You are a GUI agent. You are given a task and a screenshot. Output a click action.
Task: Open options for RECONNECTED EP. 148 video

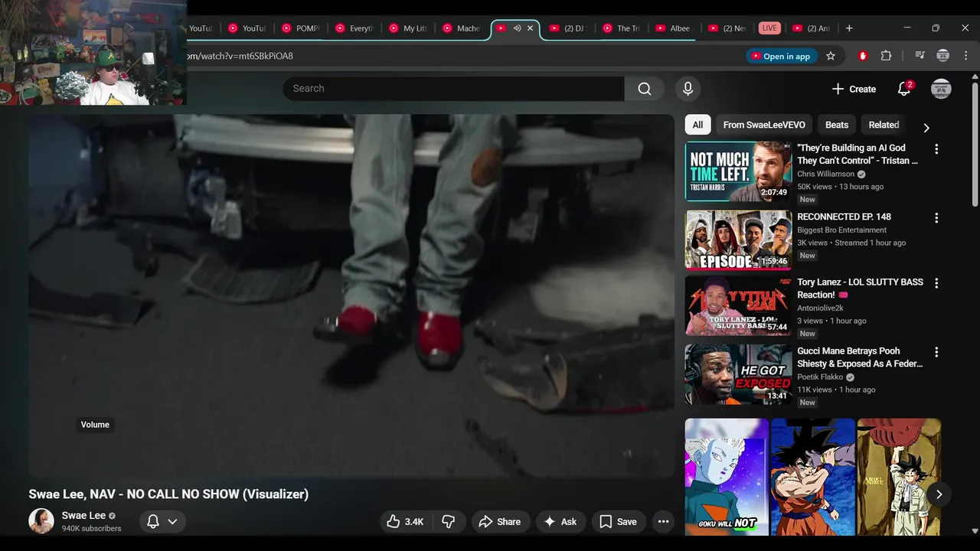[x=936, y=218]
